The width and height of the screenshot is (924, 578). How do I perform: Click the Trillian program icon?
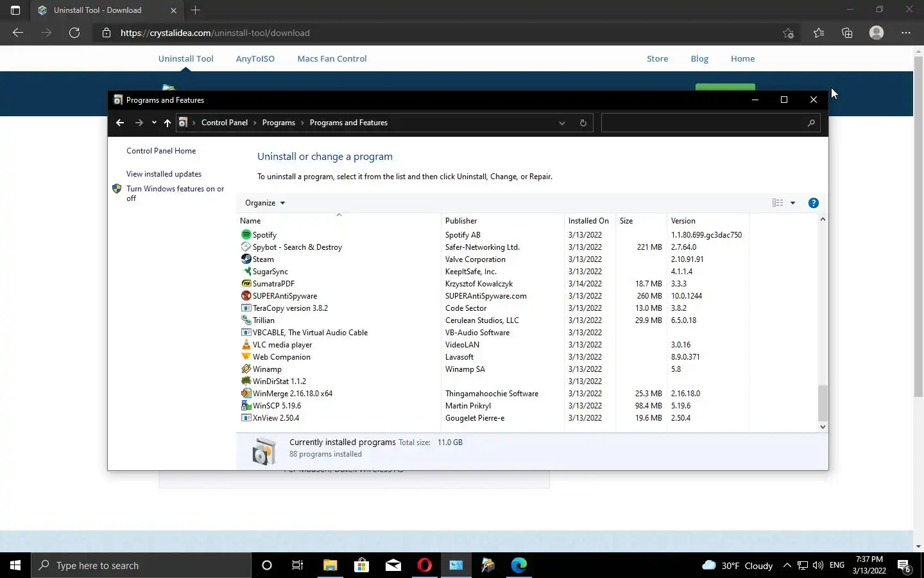pyautogui.click(x=246, y=320)
